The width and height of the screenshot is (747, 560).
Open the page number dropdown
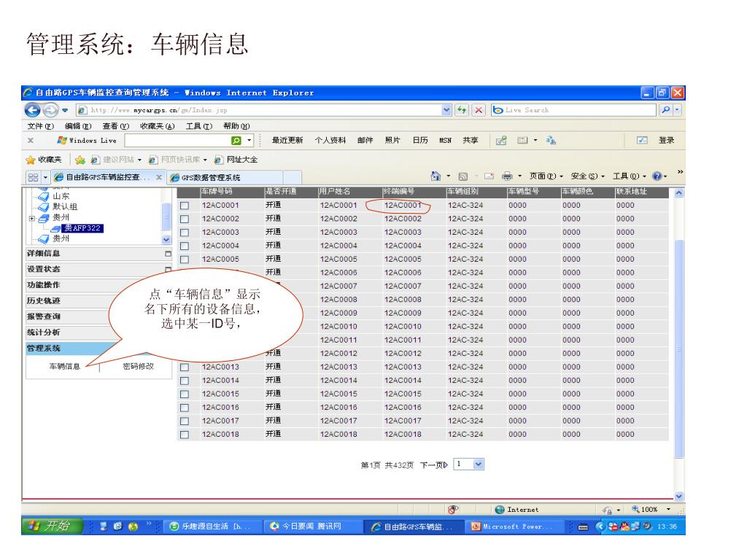coord(479,464)
